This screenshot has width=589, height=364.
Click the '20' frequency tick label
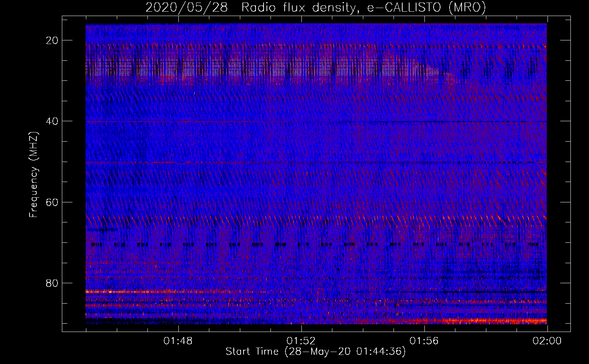click(52, 40)
